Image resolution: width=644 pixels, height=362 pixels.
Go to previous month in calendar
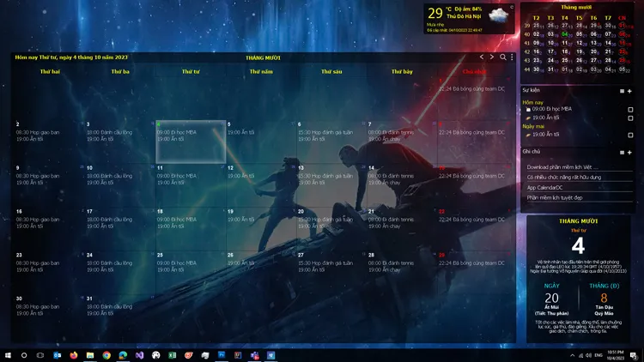482,57
